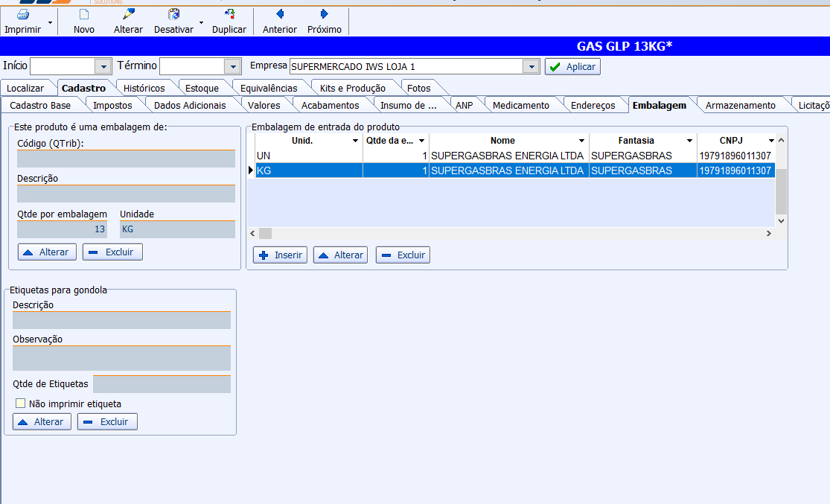Click Excluir under Etiquetas para gondola
Viewport: 830px width, 504px height.
(107, 421)
